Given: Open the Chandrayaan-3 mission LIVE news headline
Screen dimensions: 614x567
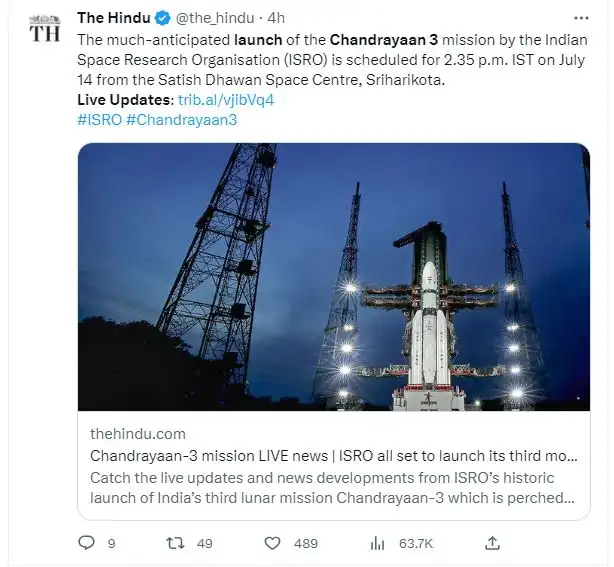Looking at the screenshot, I should pos(333,456).
